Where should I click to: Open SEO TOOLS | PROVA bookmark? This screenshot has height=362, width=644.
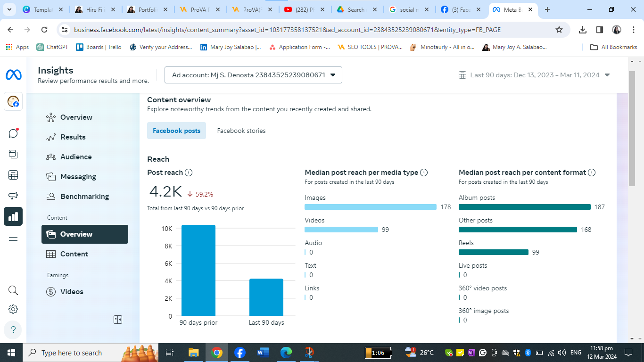[371, 47]
